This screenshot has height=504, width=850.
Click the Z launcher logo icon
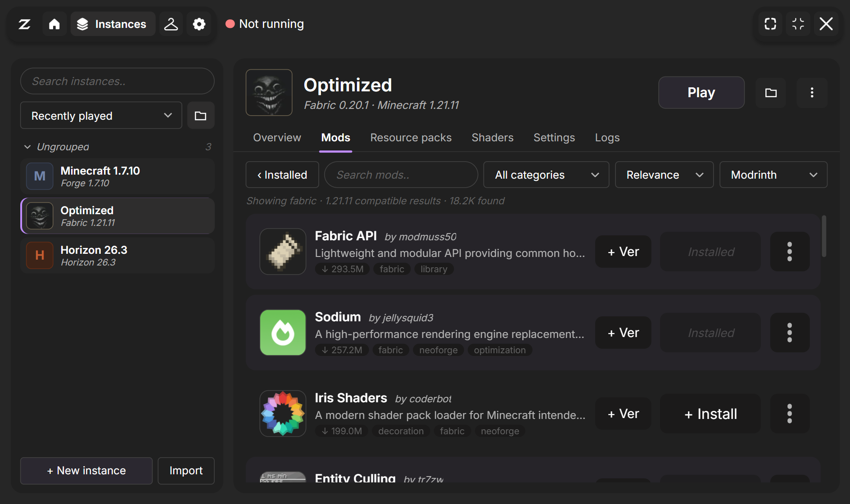tap(25, 24)
